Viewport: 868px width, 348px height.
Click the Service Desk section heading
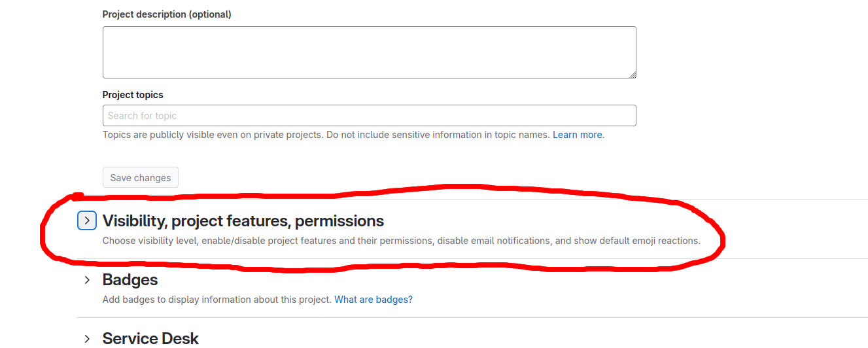150,338
